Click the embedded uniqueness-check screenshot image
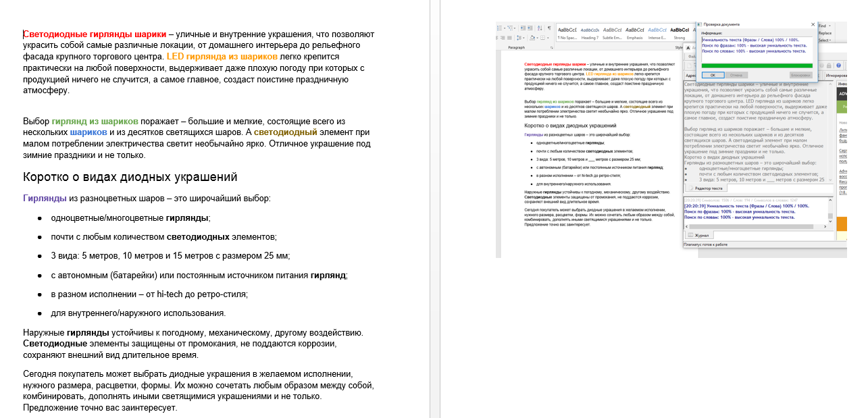Screen dimensions: 868x418 coord(671,139)
